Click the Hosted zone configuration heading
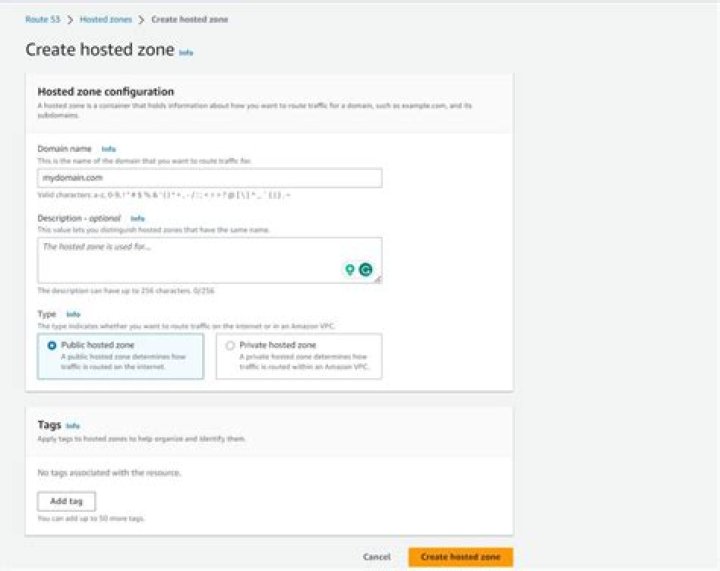 105,92
